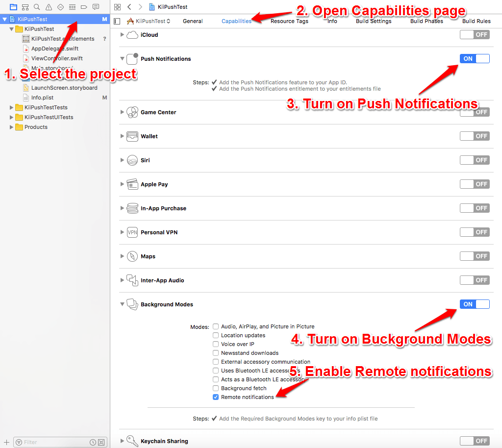Open the Test navigator diamond icon

tap(60, 7)
